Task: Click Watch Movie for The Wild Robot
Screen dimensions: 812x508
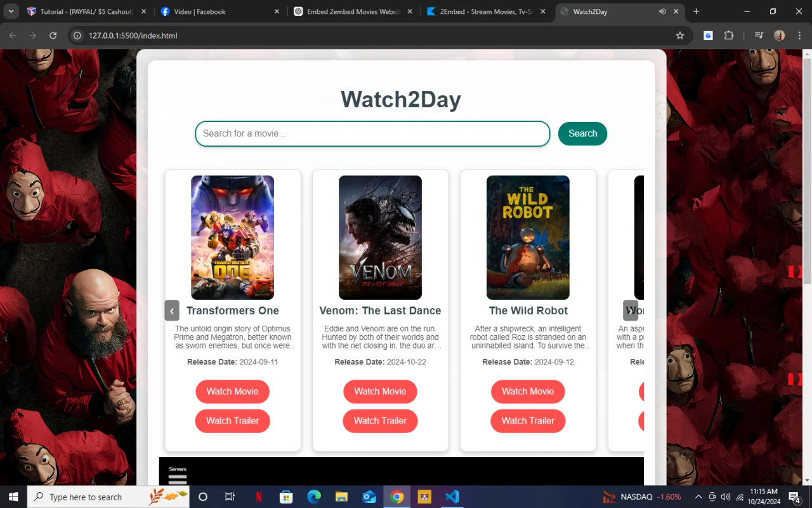Action: coord(528,391)
